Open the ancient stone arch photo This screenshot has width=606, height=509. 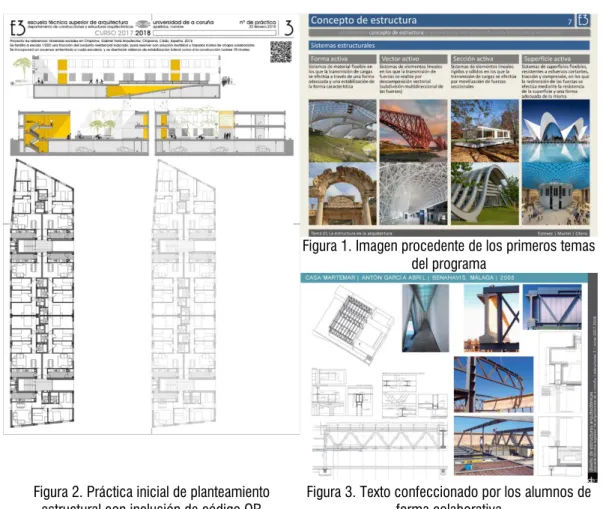pos(342,194)
